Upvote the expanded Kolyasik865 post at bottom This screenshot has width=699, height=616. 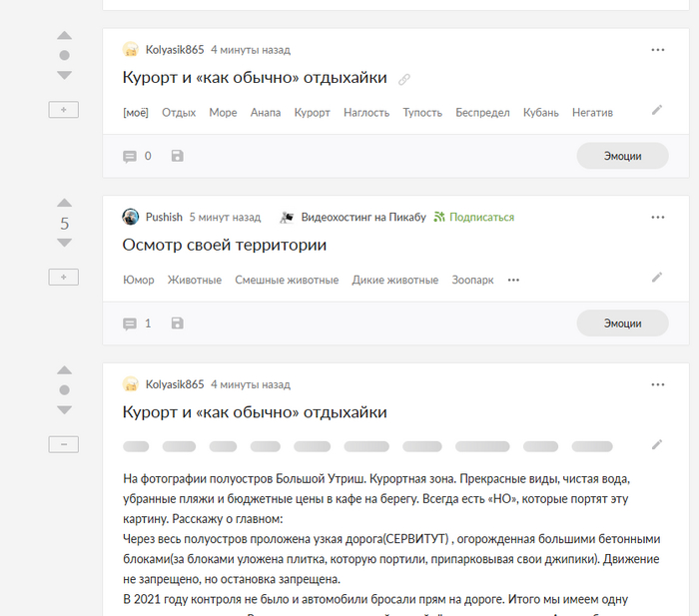64,370
